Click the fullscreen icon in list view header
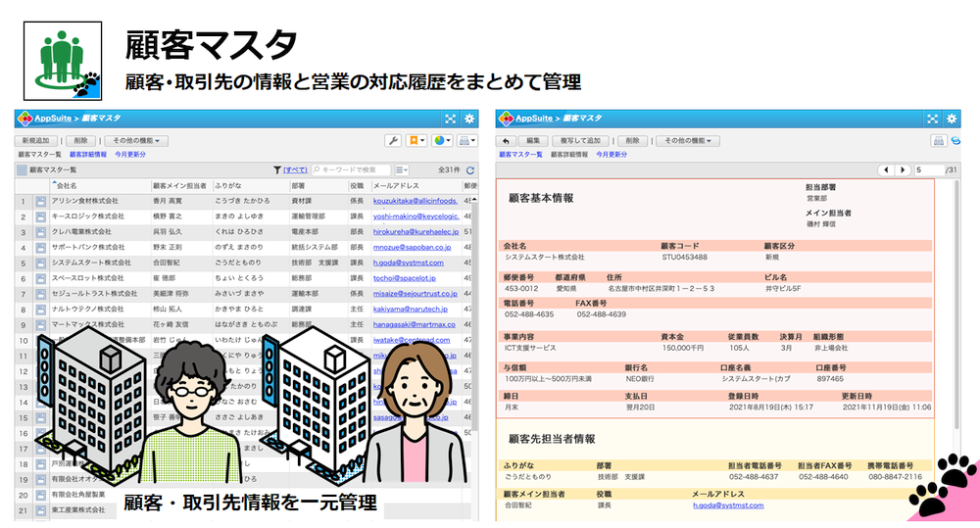This screenshot has height=528, width=980. (449, 119)
